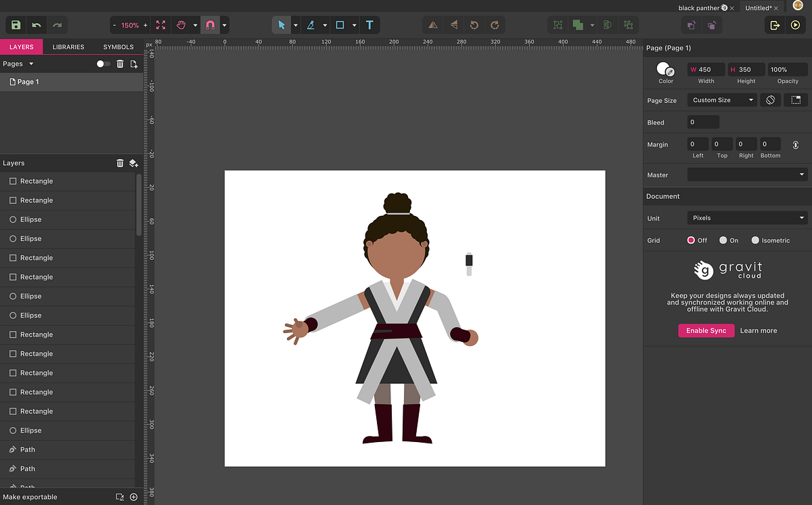The width and height of the screenshot is (812, 505).
Task: Click the Fit to screen zoom icon
Action: [x=160, y=25]
